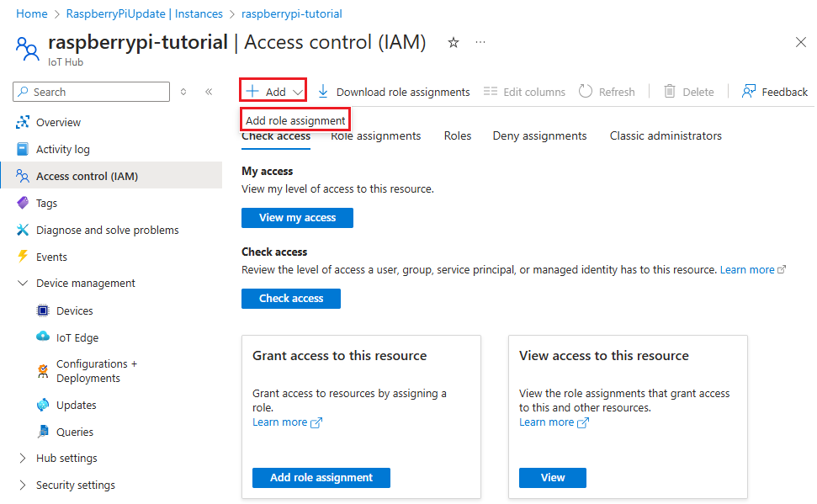Screen dimensions: 817x504
Task: Click the View my access button
Action: click(x=297, y=218)
